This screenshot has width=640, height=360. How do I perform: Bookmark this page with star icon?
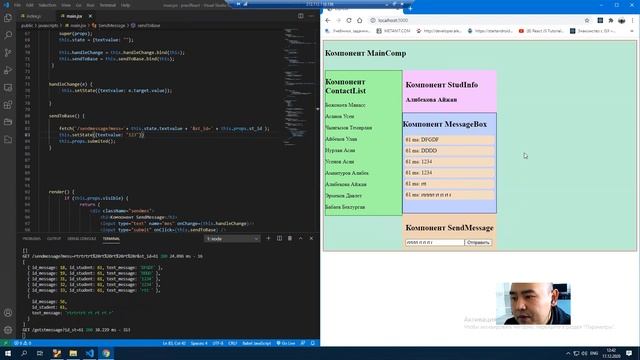pyautogui.click(x=587, y=20)
